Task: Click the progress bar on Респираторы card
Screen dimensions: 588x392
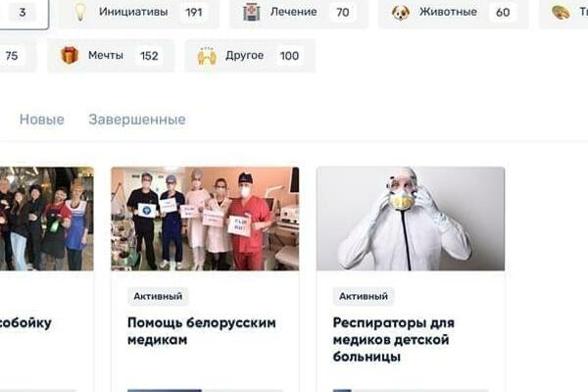Action: coord(411,390)
